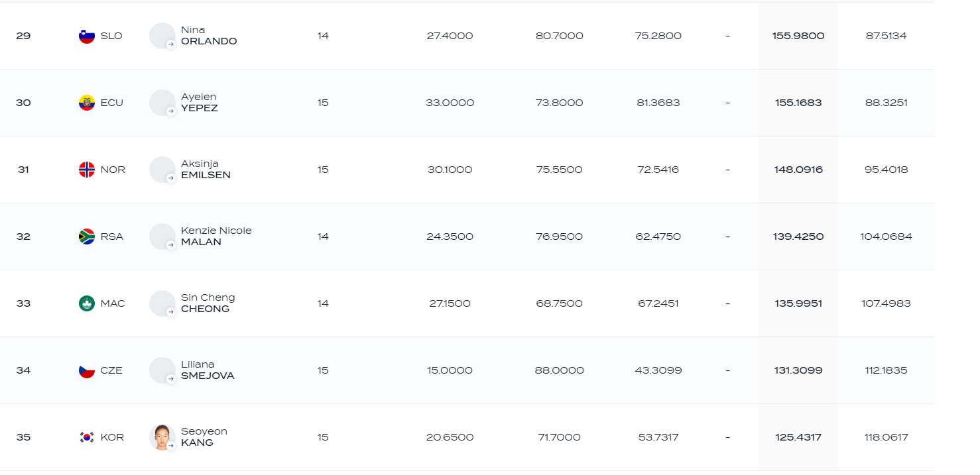Click Korea flag icon next to KOR
The width and height of the screenshot is (980, 475).
(x=87, y=437)
